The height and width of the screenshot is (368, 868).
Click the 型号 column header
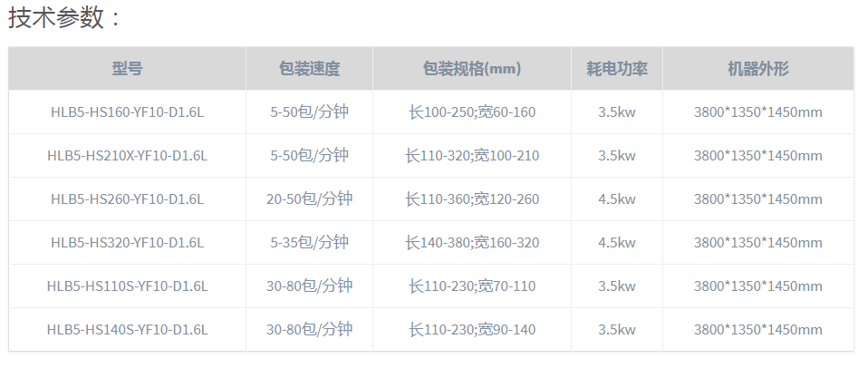point(128,69)
